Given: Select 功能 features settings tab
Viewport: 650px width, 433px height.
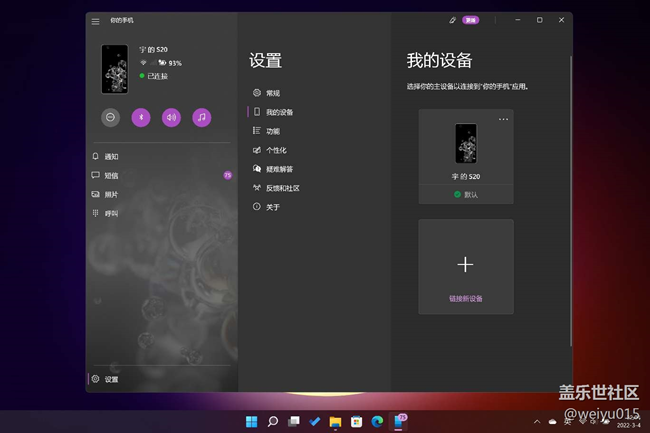Looking at the screenshot, I should [272, 131].
